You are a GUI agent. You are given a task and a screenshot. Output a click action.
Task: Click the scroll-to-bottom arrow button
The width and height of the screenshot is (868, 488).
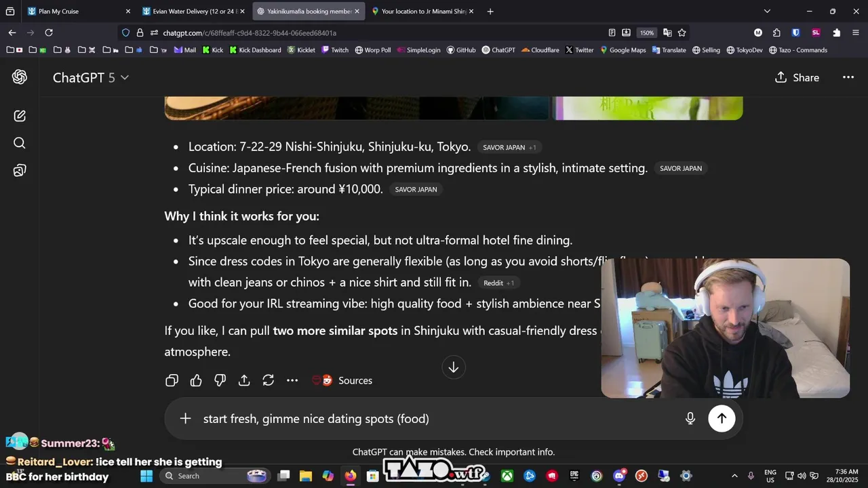[454, 367]
